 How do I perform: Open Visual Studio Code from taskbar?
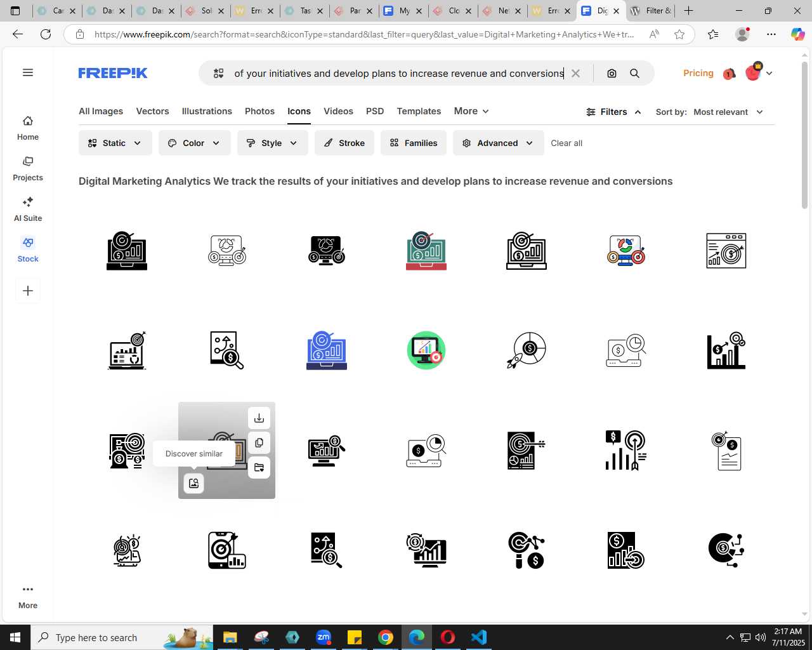(x=479, y=637)
